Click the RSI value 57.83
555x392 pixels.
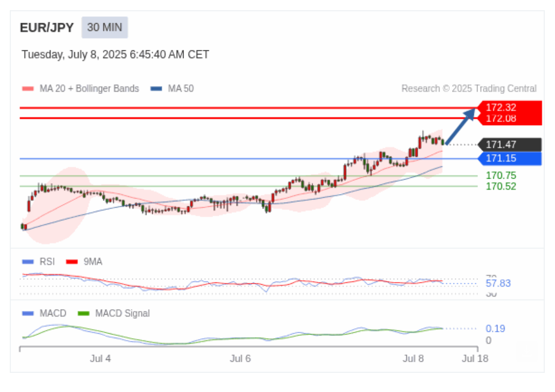click(498, 283)
